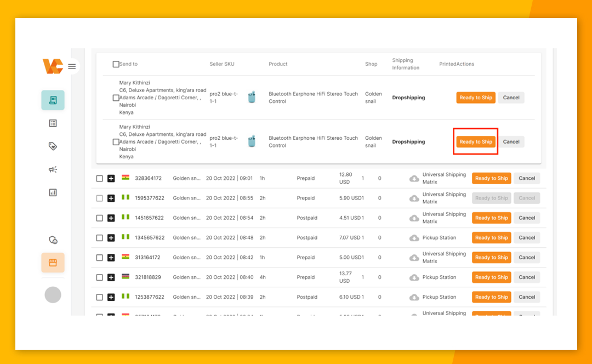
Task: Select checkbox for order 313164172
Action: (x=99, y=258)
